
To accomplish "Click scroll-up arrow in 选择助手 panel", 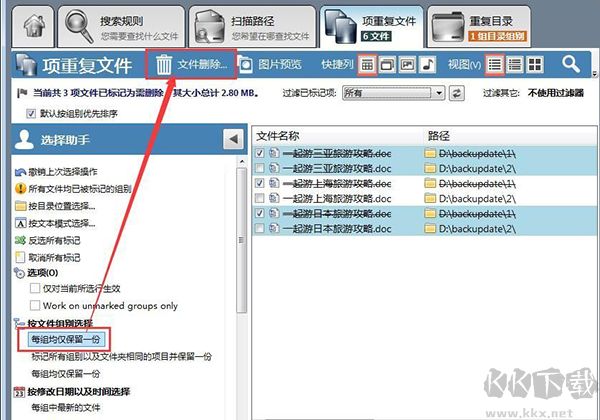I will [x=241, y=162].
